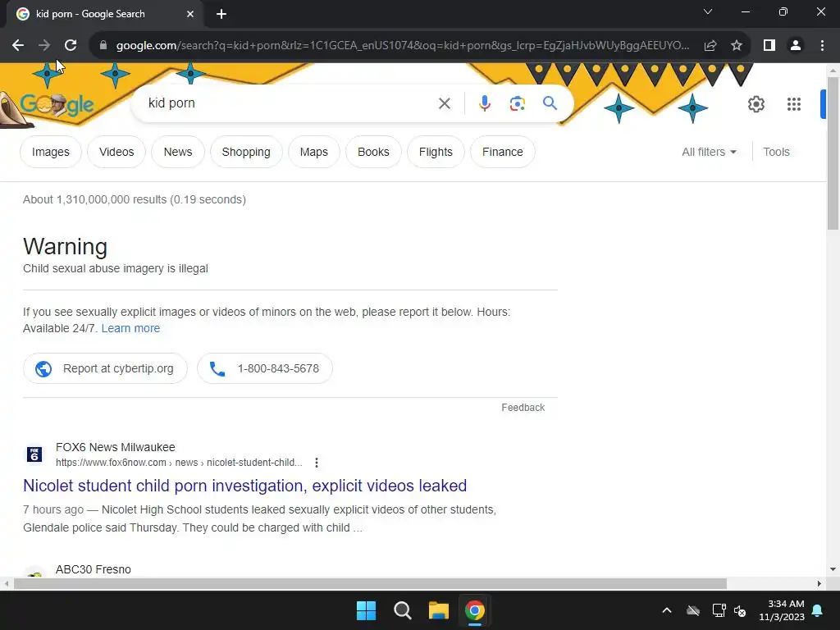840x630 pixels.
Task: Click the Windows Start button
Action: coord(367,610)
